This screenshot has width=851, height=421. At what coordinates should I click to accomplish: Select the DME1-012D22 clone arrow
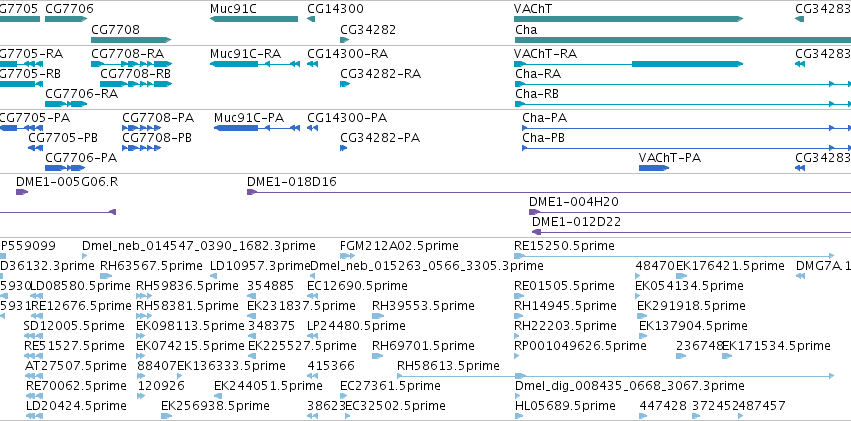point(537,232)
